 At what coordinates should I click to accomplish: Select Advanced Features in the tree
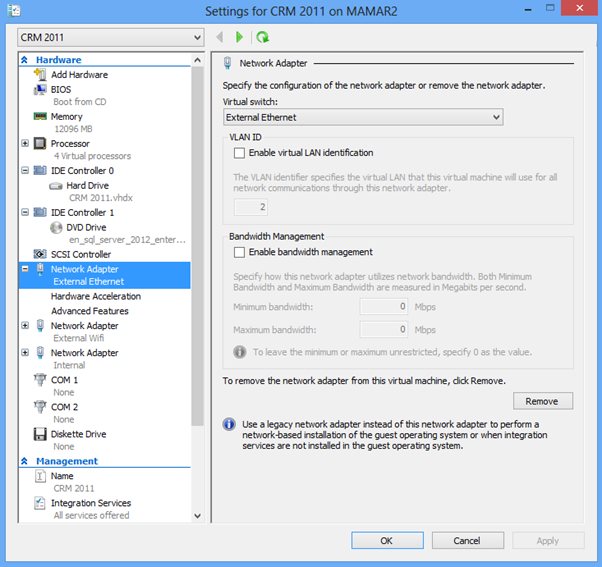coord(89,311)
